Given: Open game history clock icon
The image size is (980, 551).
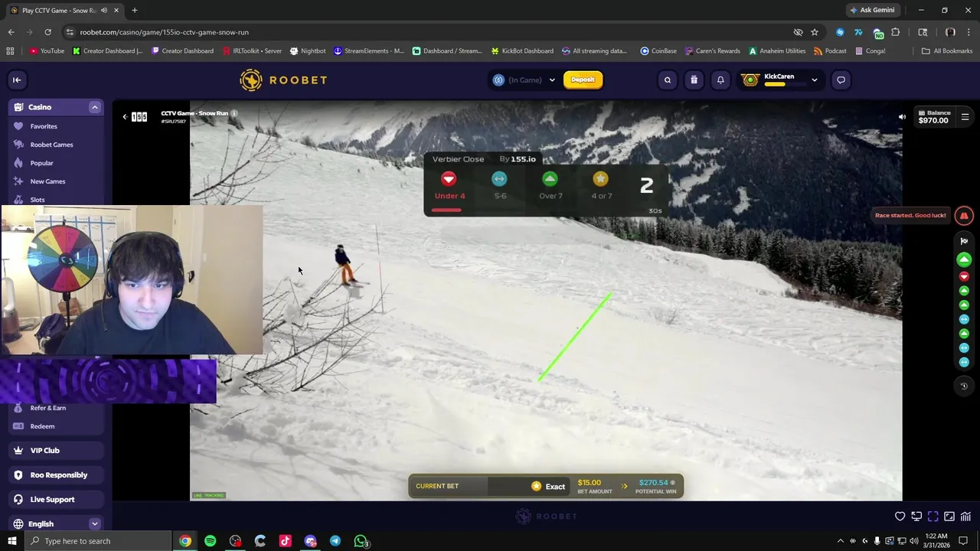Looking at the screenshot, I should click(964, 386).
